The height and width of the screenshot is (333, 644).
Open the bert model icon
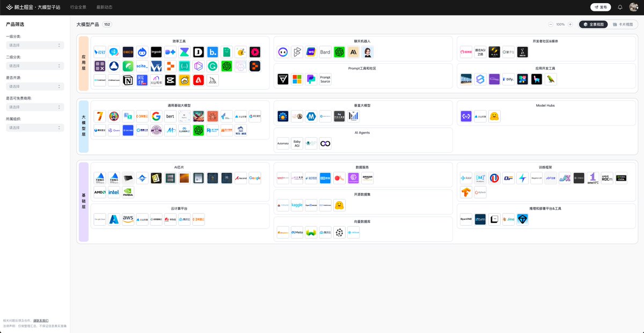pos(170,116)
